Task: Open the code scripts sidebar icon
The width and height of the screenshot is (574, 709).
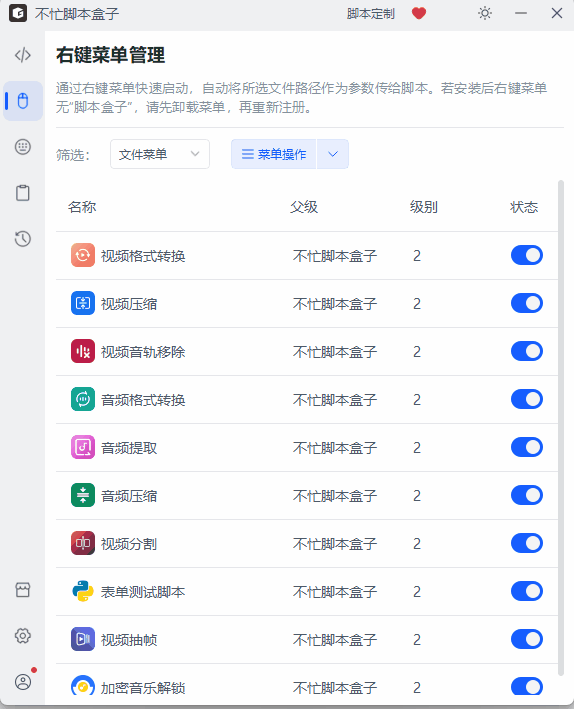Action: click(x=23, y=55)
